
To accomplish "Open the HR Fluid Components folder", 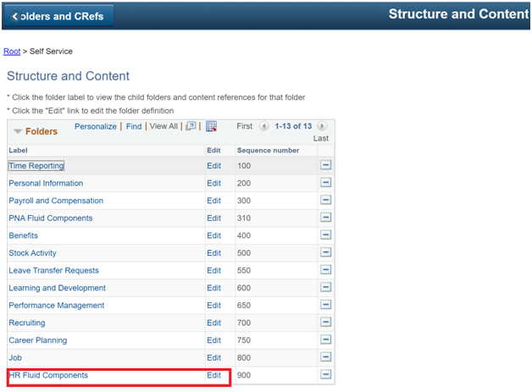I will click(48, 375).
